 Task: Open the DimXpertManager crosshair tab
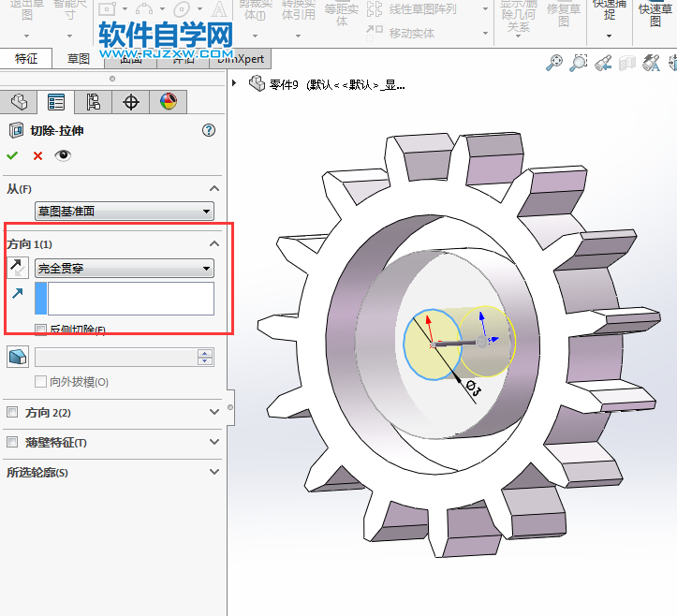[x=131, y=102]
